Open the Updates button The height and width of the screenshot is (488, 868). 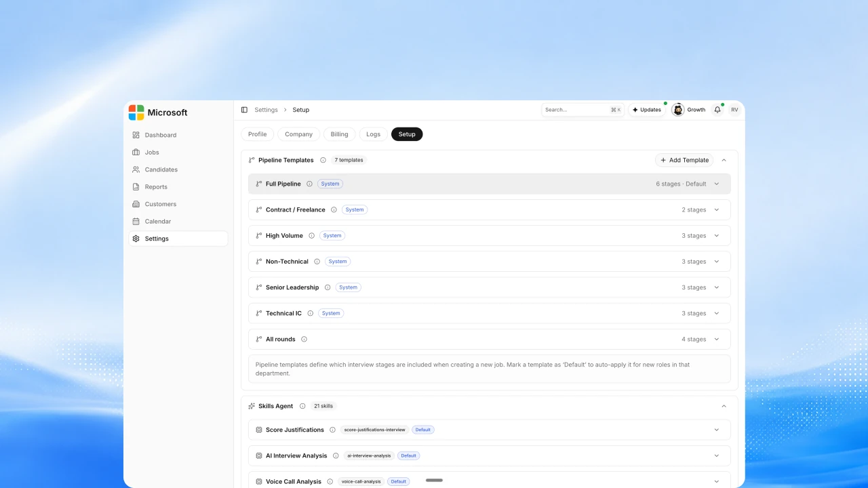[x=647, y=110]
